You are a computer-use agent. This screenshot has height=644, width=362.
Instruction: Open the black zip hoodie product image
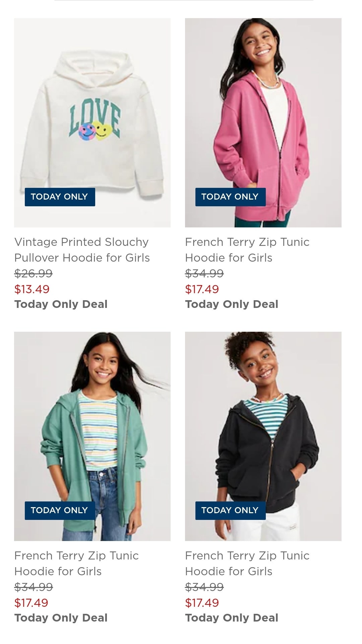tap(263, 436)
